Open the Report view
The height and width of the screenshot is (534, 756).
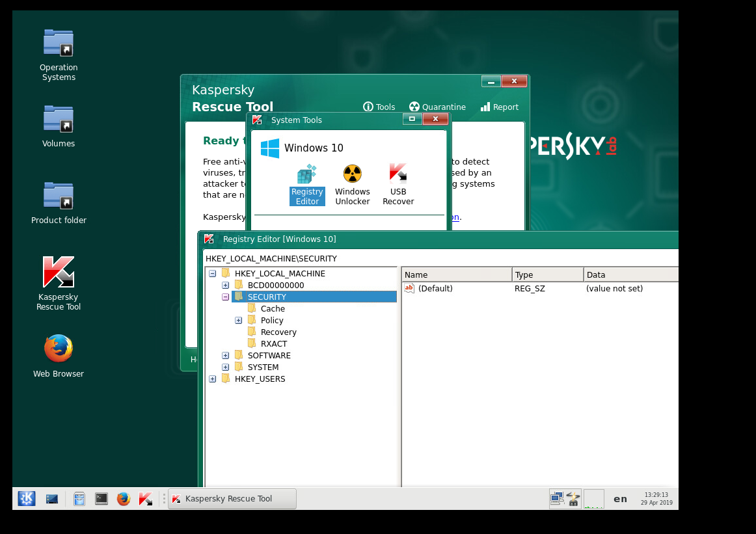click(499, 107)
